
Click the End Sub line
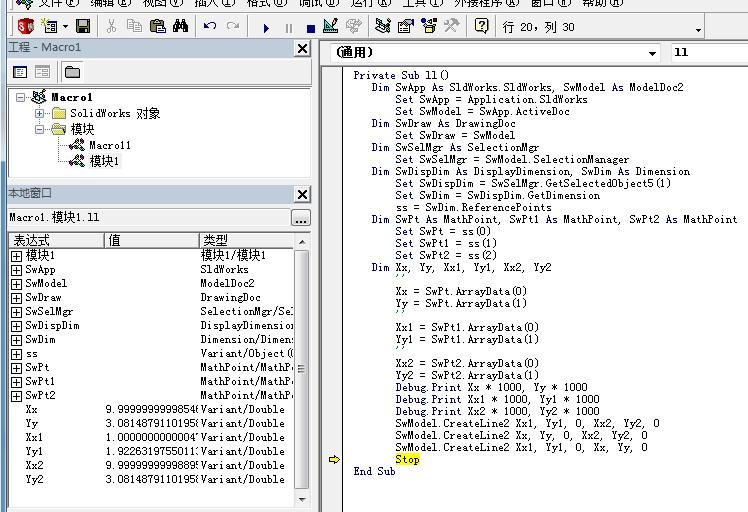click(374, 471)
